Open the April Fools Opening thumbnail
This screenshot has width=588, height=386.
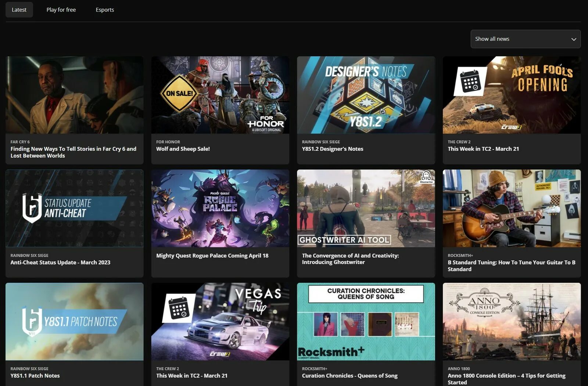point(512,95)
